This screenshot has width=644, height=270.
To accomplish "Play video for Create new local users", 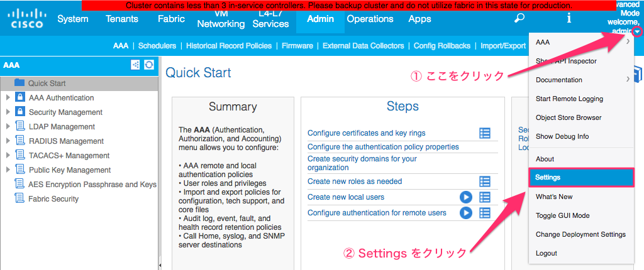I will pos(465,197).
